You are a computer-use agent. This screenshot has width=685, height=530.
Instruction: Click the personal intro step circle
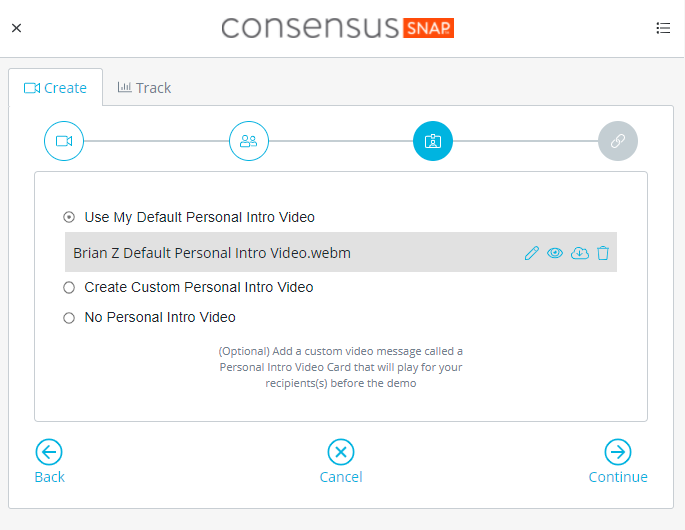coord(433,141)
